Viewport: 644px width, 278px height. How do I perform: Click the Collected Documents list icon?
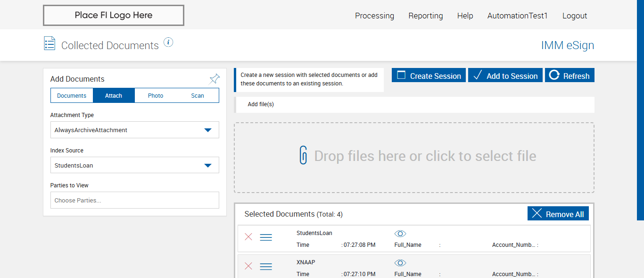coord(50,43)
